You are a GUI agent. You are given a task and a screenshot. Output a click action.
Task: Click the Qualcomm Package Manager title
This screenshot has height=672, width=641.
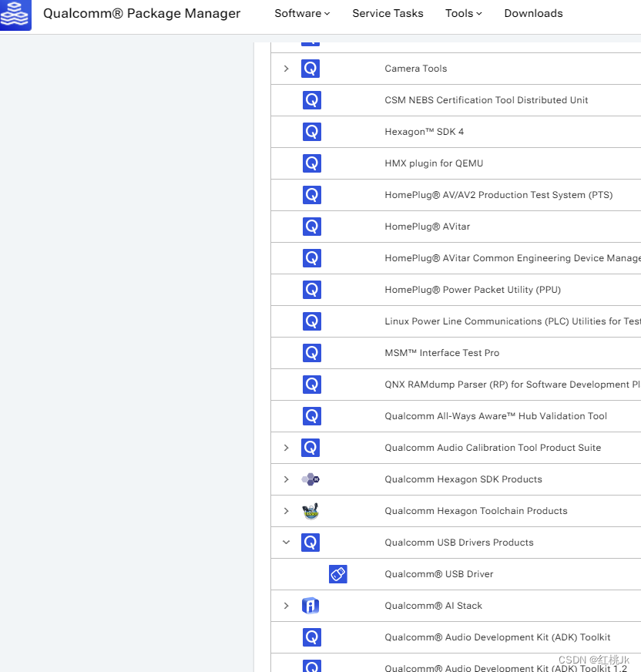click(142, 13)
